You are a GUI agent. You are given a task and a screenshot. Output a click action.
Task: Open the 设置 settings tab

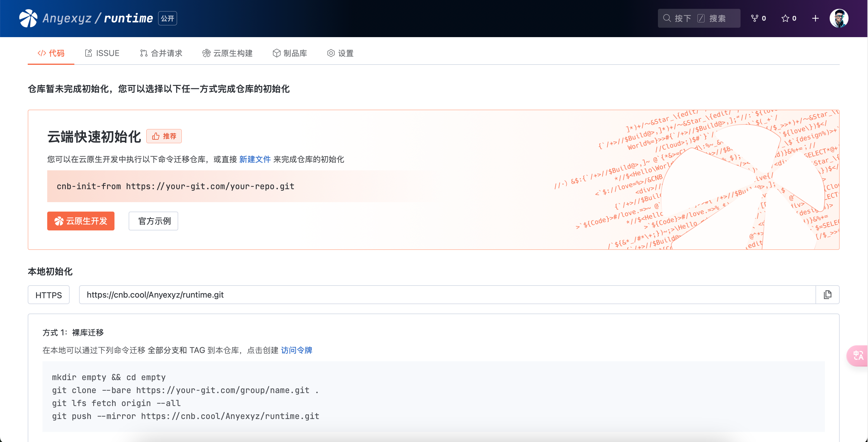tap(340, 53)
